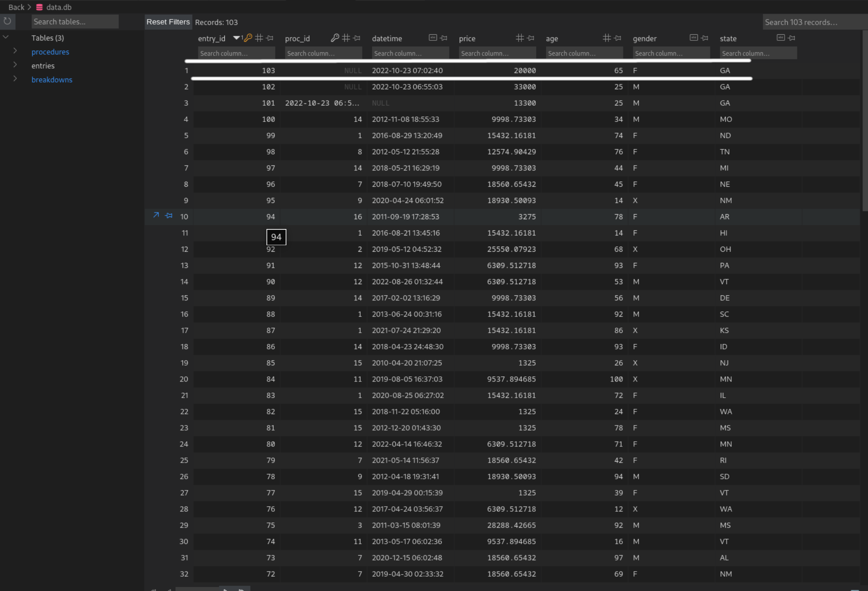Toggle the entry_id sort direction arrow
This screenshot has height=591, width=868.
point(236,38)
